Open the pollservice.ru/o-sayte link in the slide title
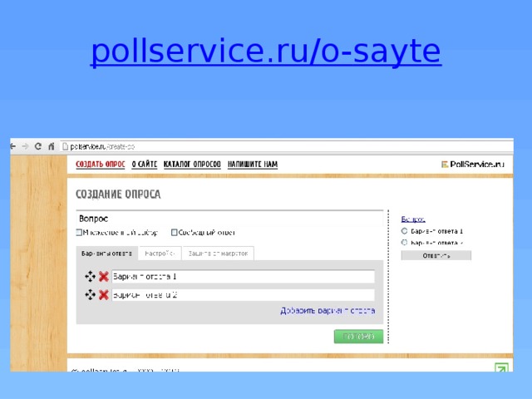 pos(266,52)
